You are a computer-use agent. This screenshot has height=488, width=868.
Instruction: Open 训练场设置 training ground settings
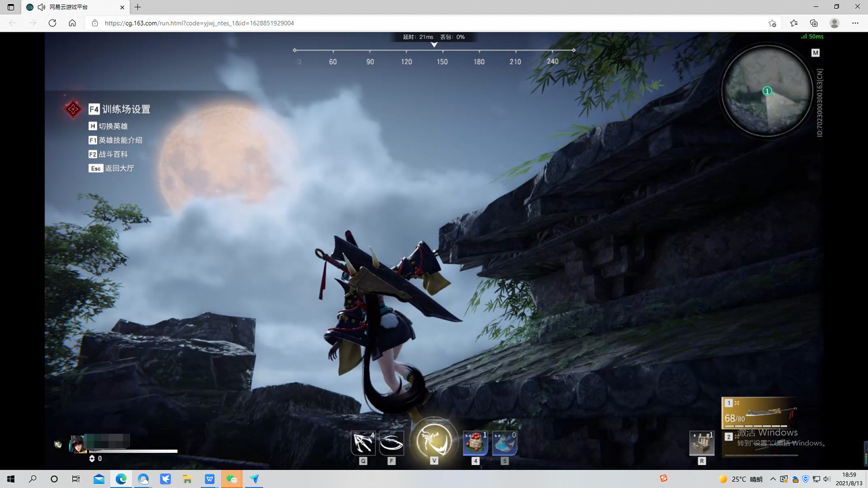click(x=126, y=109)
